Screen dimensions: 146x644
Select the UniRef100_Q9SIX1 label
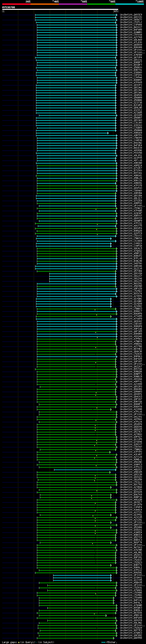(x=131, y=60)
